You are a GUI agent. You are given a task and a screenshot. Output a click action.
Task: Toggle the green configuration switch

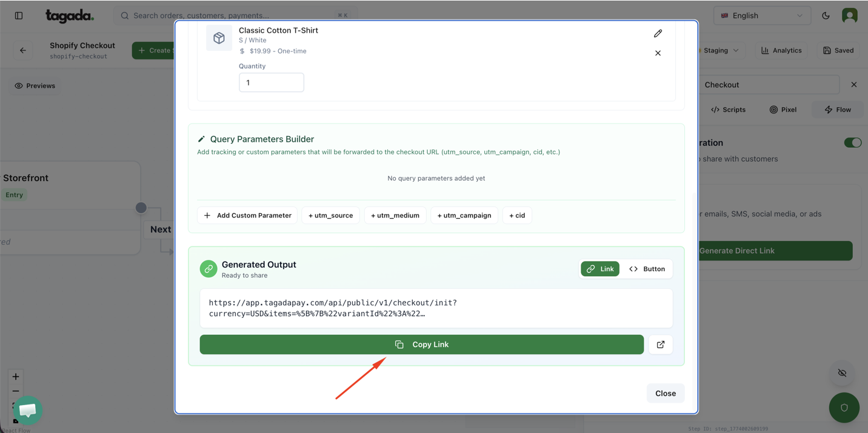tap(852, 143)
